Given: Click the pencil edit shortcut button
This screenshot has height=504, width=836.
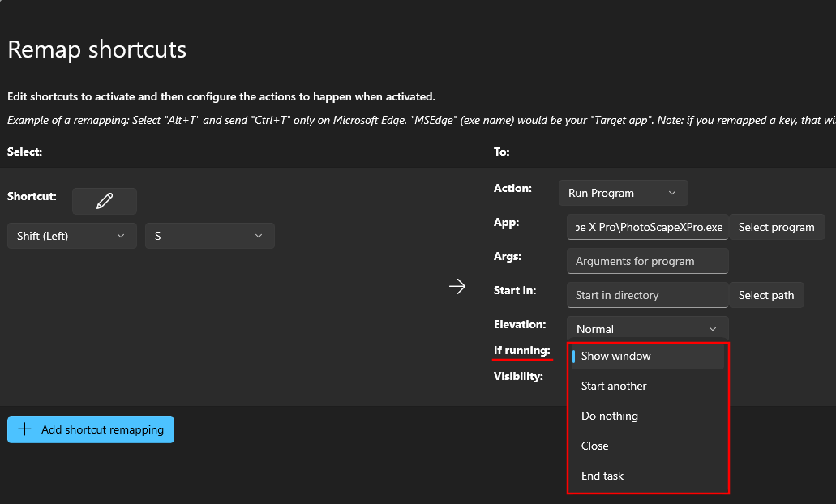Looking at the screenshot, I should (x=105, y=201).
